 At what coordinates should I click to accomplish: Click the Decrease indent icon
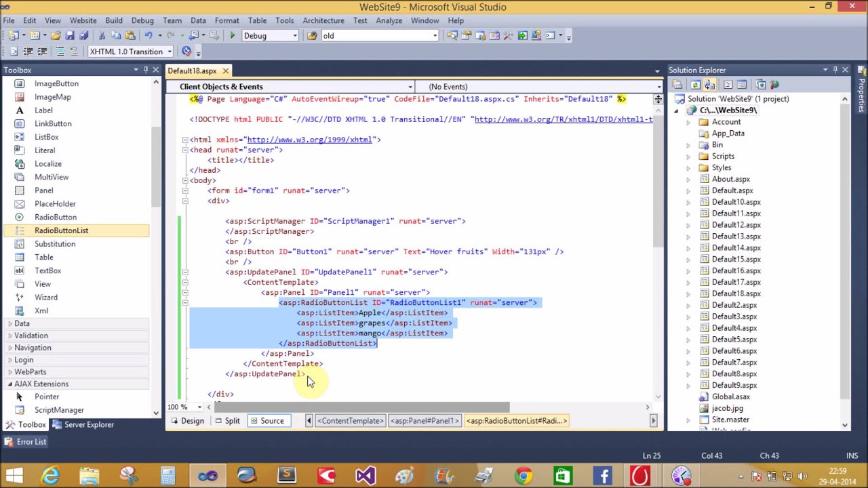pos(28,52)
